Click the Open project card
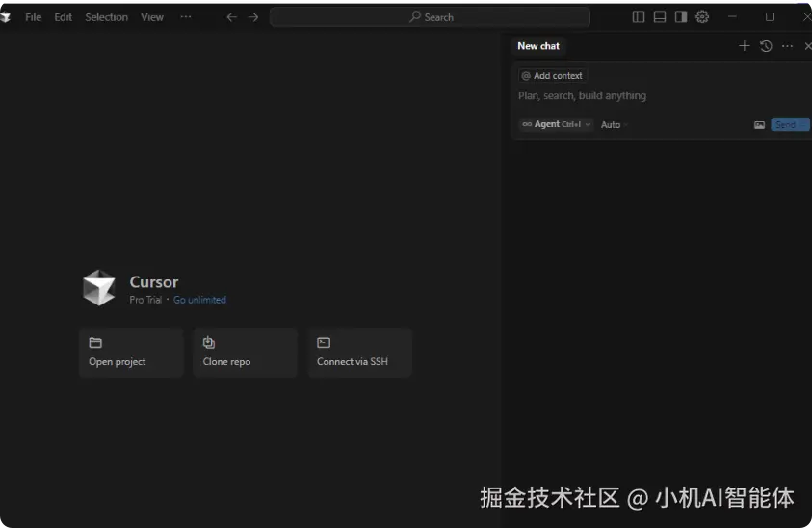The height and width of the screenshot is (528, 812). (132, 353)
